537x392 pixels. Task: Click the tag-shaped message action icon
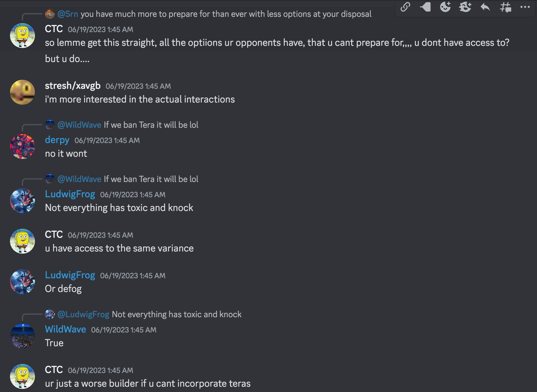(x=425, y=7)
